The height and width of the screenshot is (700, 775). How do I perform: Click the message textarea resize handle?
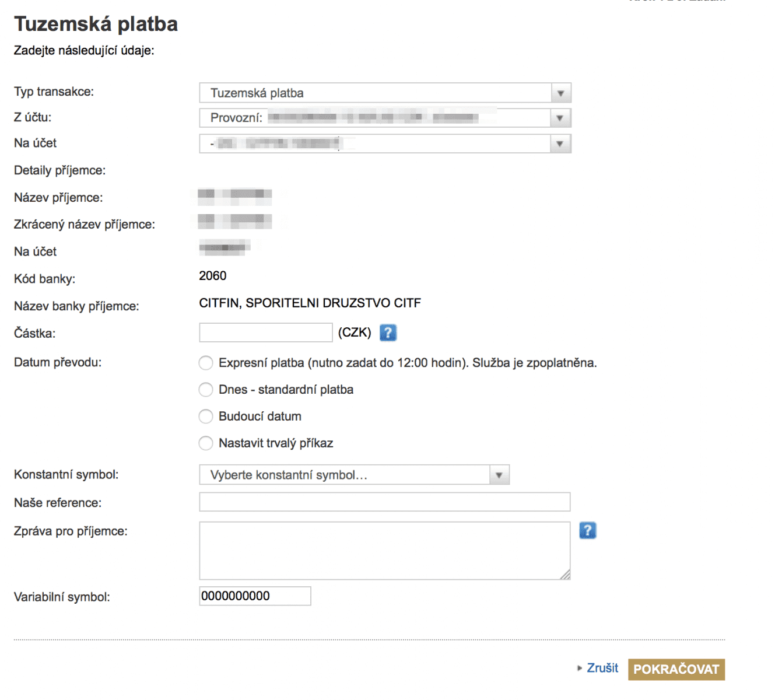(565, 575)
